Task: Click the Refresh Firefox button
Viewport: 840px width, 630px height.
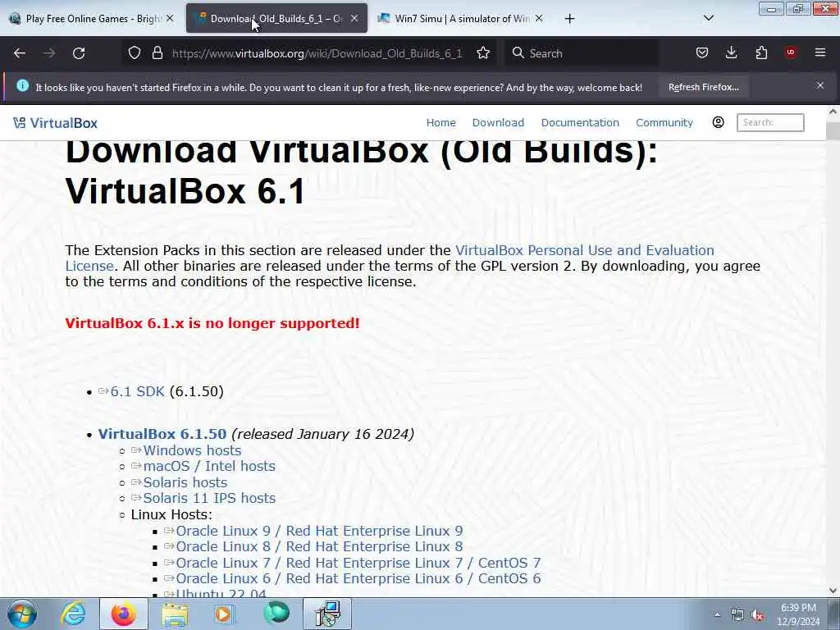Action: tap(703, 87)
